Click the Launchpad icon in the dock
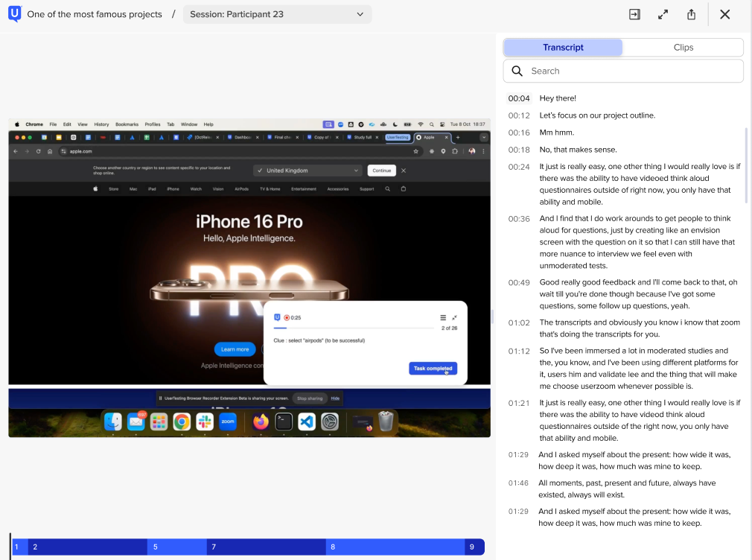Screen dimensions: 752x560 [x=159, y=421]
